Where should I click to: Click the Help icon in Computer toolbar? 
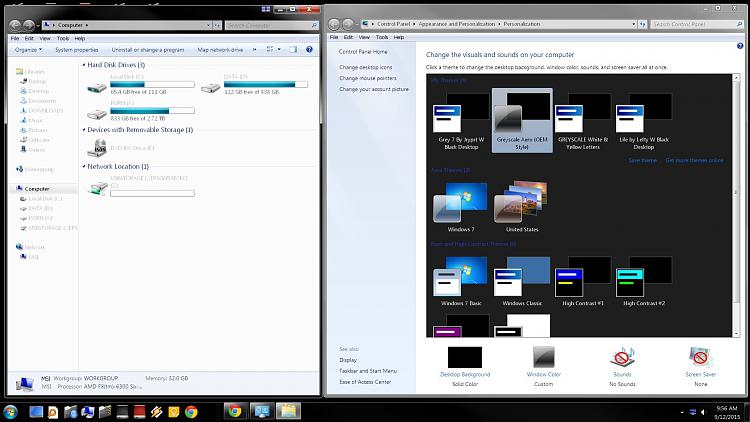(x=309, y=49)
